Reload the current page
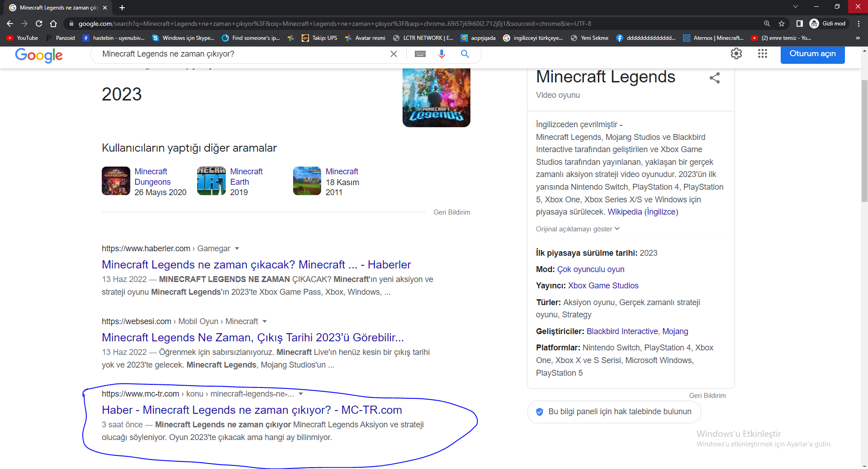The width and height of the screenshot is (868, 469). click(39, 24)
